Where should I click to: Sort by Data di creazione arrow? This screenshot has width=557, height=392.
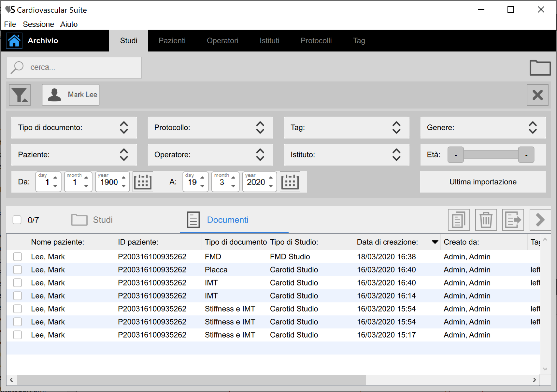coord(435,242)
